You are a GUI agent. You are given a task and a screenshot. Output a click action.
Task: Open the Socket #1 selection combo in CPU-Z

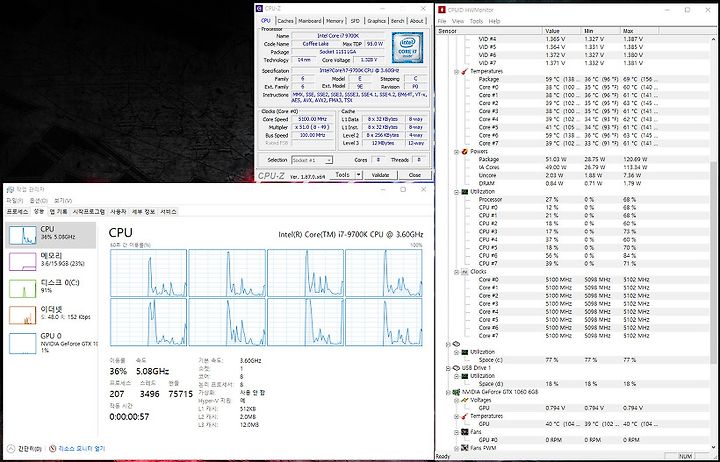click(312, 160)
